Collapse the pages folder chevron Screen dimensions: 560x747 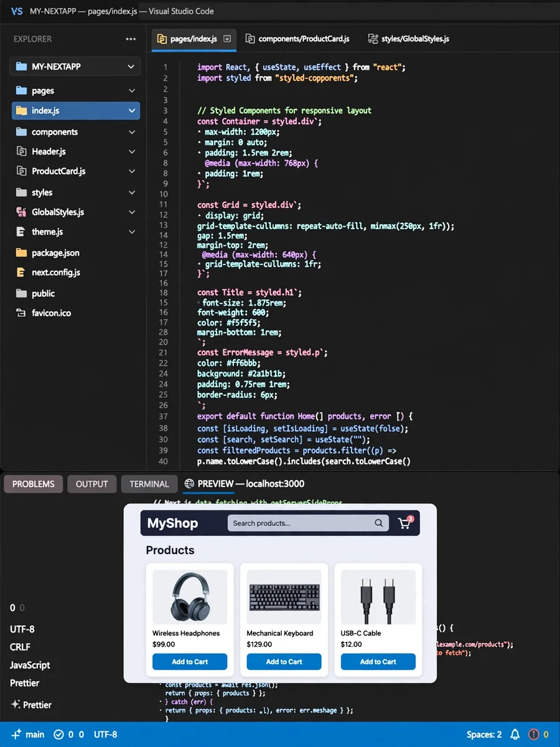pos(132,91)
